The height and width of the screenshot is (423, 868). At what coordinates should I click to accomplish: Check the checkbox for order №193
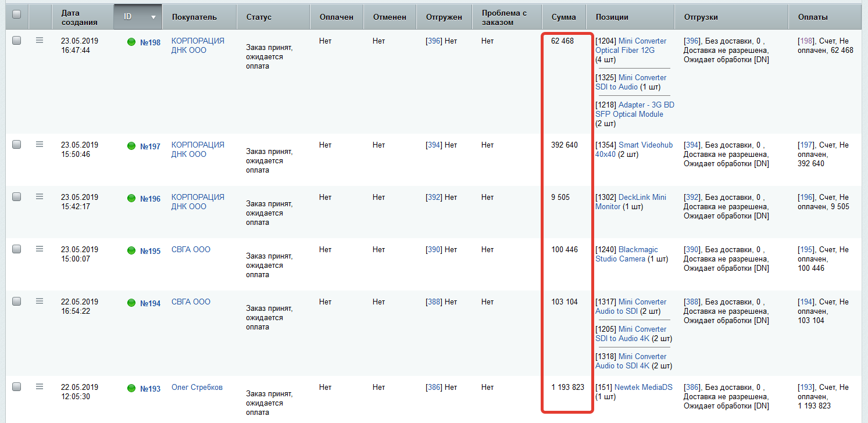tap(16, 387)
